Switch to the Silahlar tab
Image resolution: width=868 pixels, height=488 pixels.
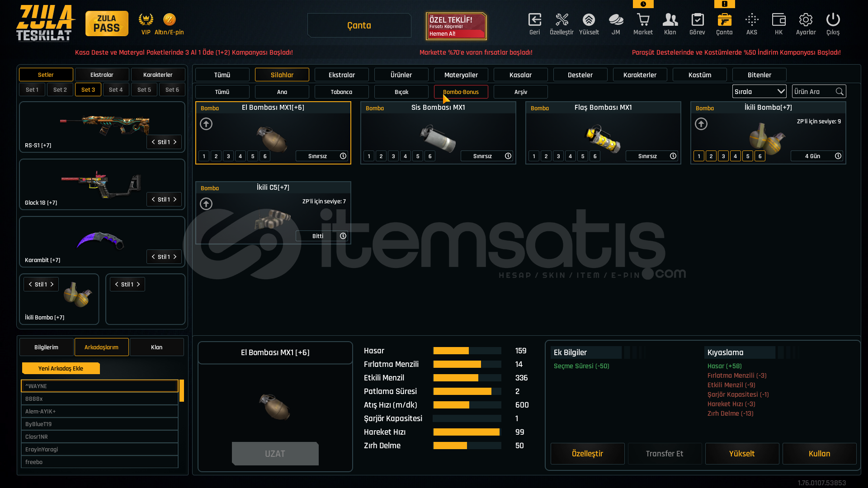[x=282, y=75]
